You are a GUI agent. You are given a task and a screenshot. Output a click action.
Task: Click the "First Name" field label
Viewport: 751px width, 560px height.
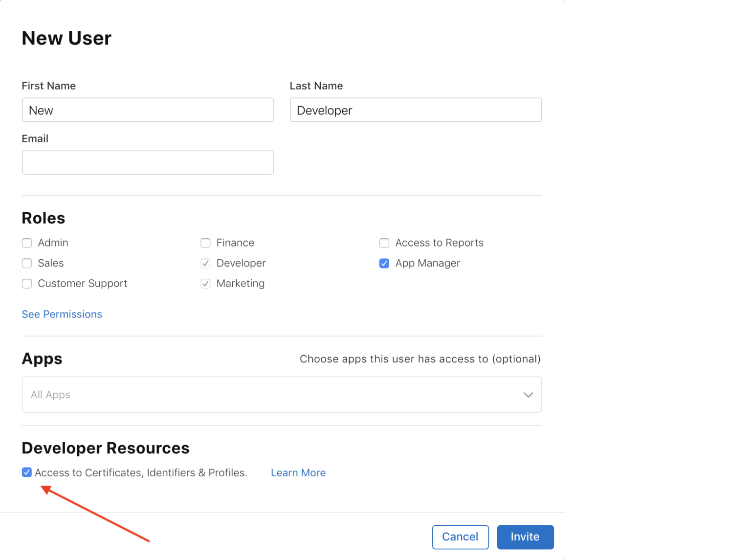tap(49, 86)
